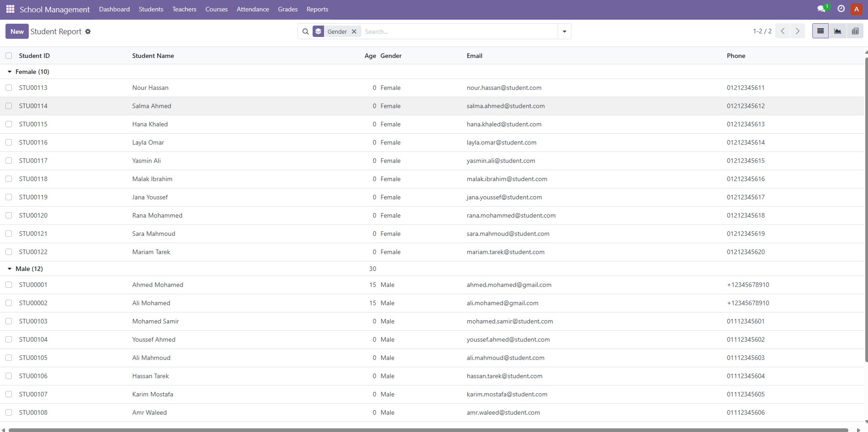Viewport: 868px width, 432px height.
Task: Click the vertical scrollbar on the right
Action: 866,209
